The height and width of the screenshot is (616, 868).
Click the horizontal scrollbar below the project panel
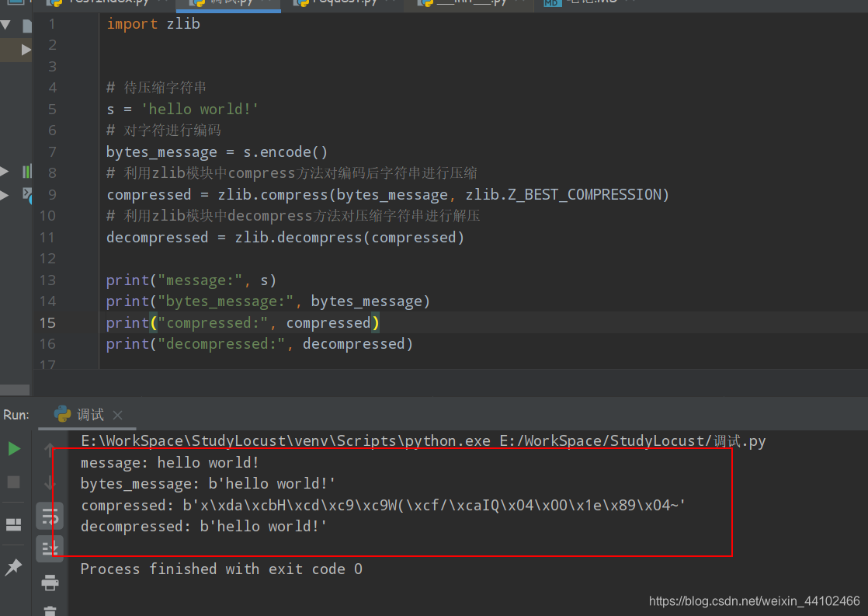(15, 390)
